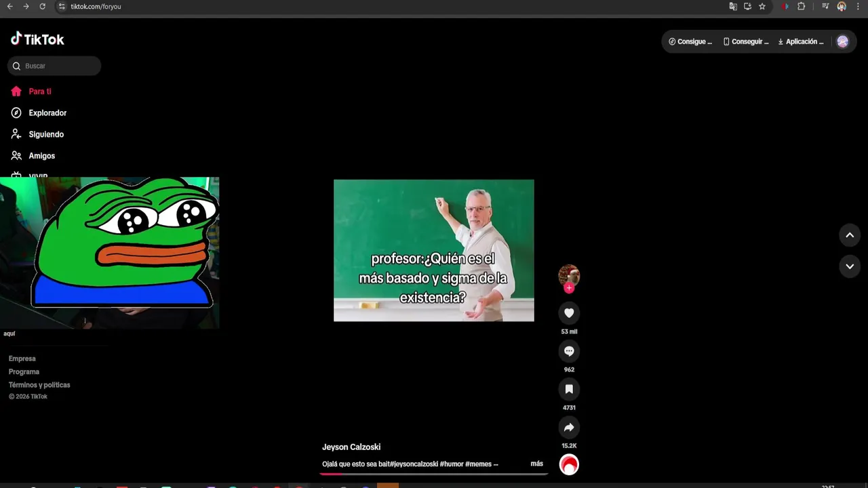868x488 pixels.
Task: Click the '© 2026 TikTok' text
Action: 28,397
